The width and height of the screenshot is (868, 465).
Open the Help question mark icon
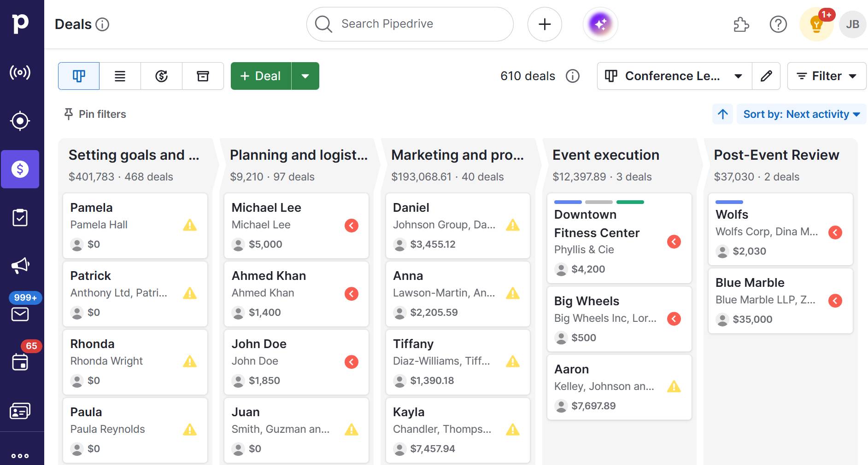point(778,24)
